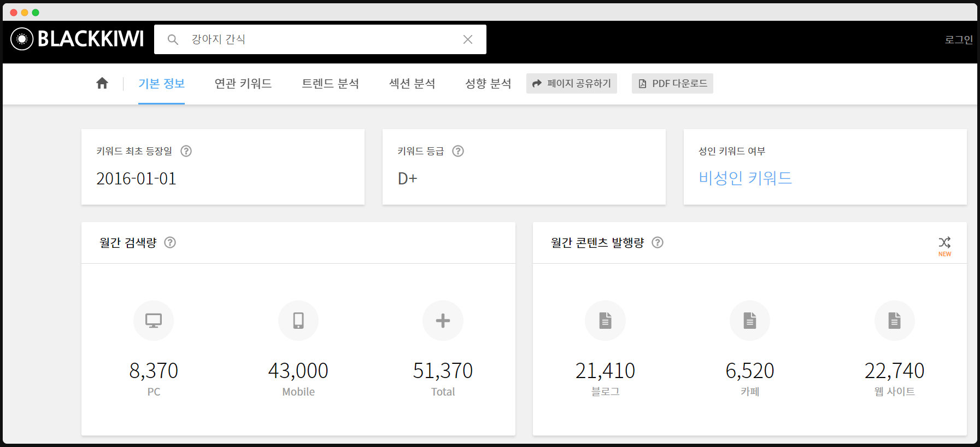Click the 블로그 value 21,410
Screen dimensions: 980x447
(x=605, y=371)
